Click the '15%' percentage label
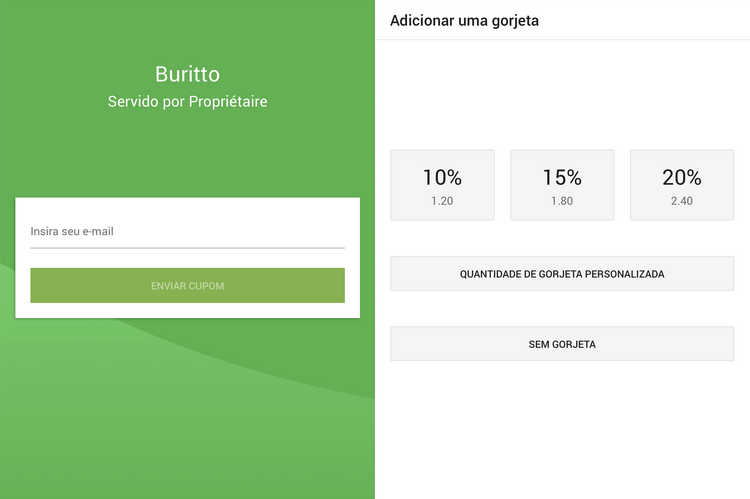Screen dimensions: 750x499 coord(562,177)
